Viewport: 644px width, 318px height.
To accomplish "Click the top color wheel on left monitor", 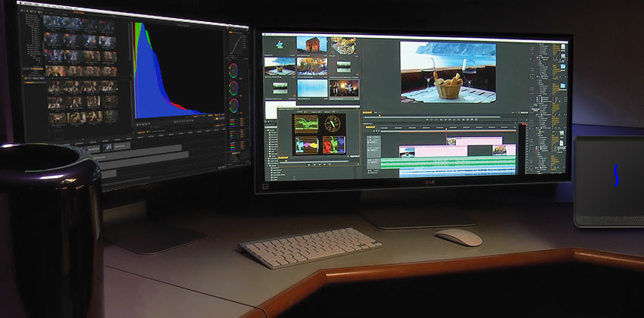I will click(x=233, y=70).
